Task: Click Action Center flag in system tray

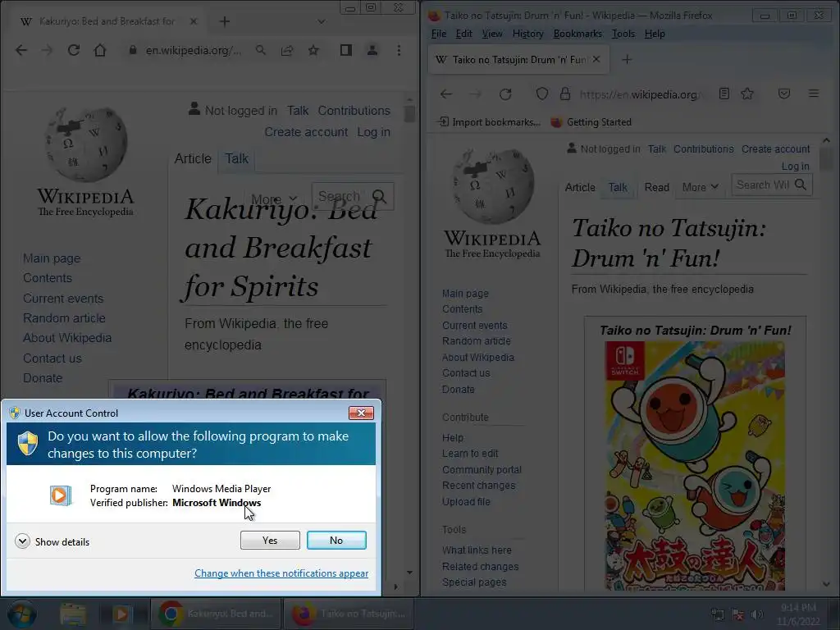Action: (x=737, y=614)
